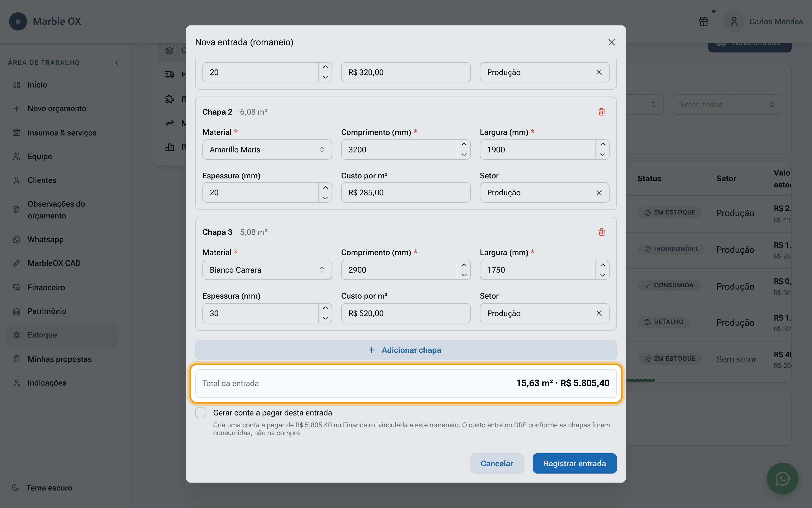Decrease Espessura of Chapa 3
Screen dimensions: 812x508
[325, 318]
